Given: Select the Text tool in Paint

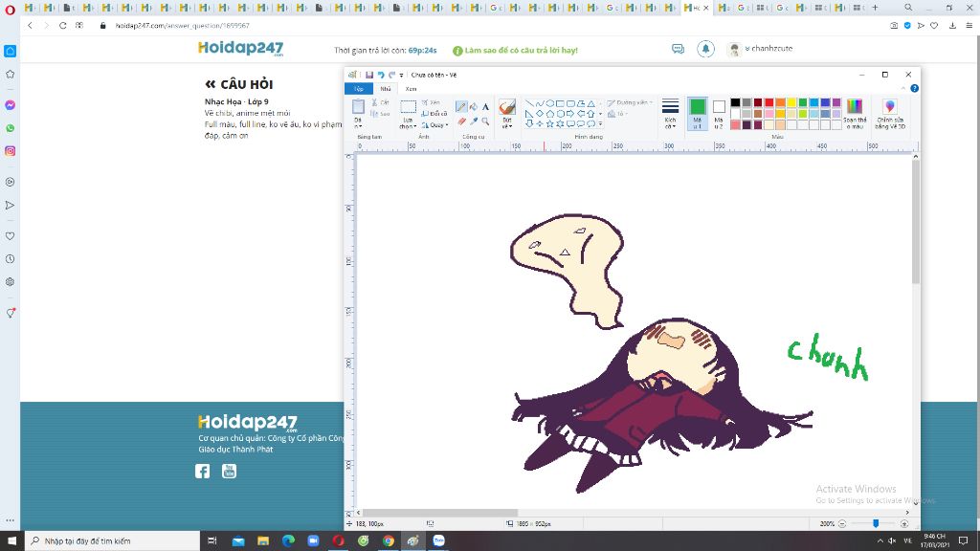Looking at the screenshot, I should coord(485,107).
